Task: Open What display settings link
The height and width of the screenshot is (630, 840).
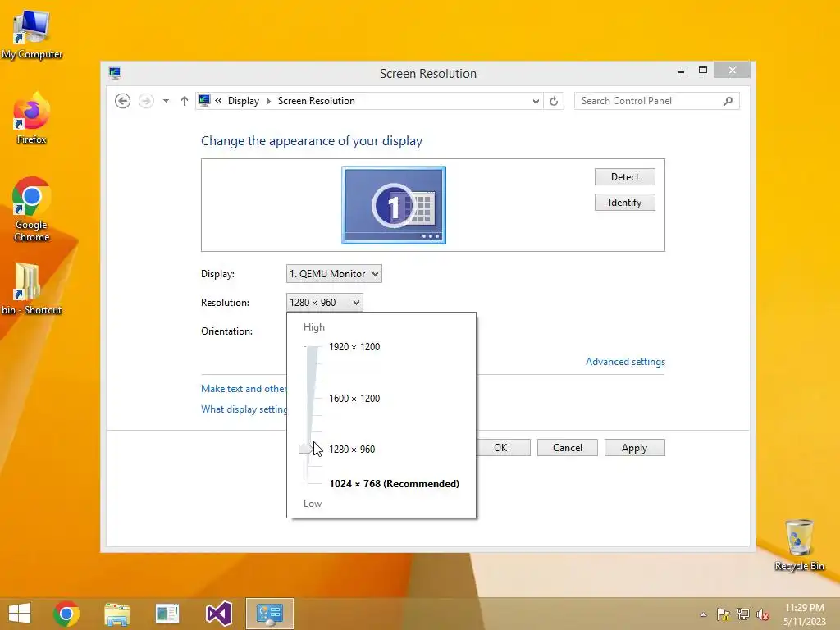Action: [244, 409]
